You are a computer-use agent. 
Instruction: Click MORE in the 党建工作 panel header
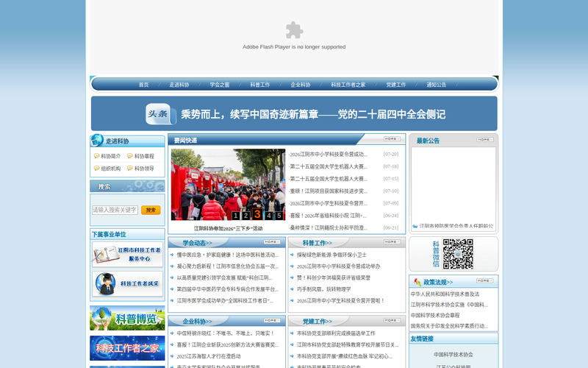pos(392,320)
